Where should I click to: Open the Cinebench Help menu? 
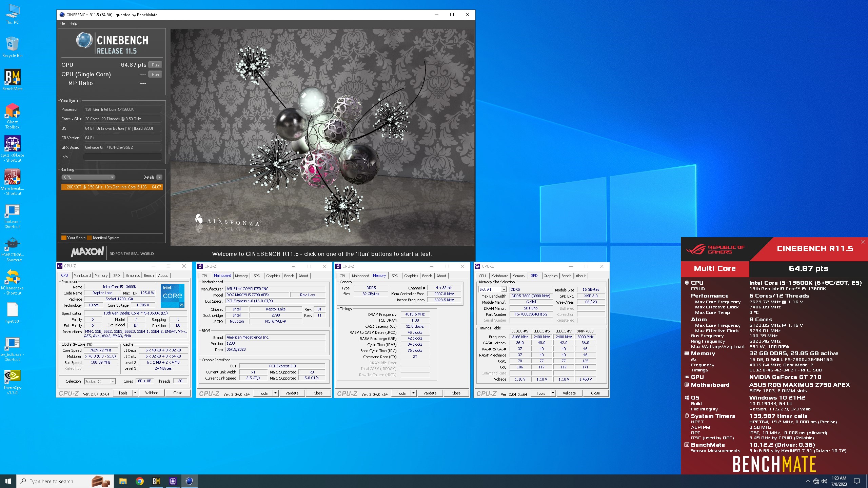[73, 23]
